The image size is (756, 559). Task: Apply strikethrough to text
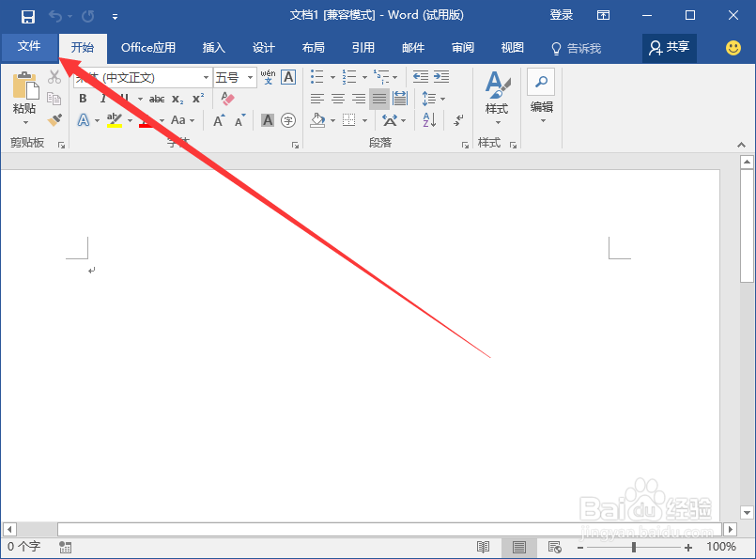157,99
